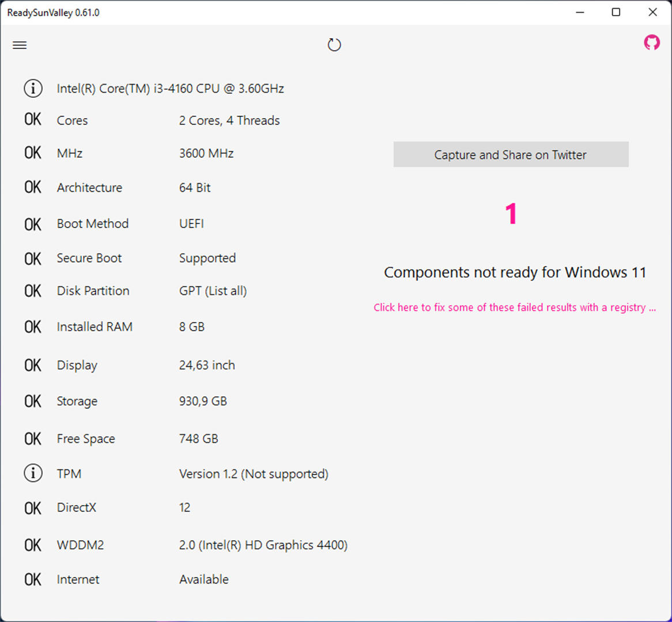This screenshot has height=622, width=672.
Task: Click the Supported value
Action: [x=207, y=259]
